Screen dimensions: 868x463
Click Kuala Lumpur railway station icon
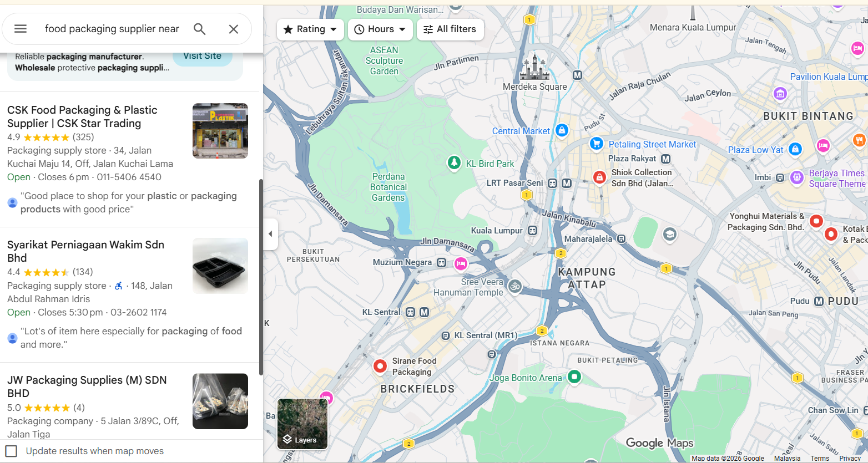[532, 230]
